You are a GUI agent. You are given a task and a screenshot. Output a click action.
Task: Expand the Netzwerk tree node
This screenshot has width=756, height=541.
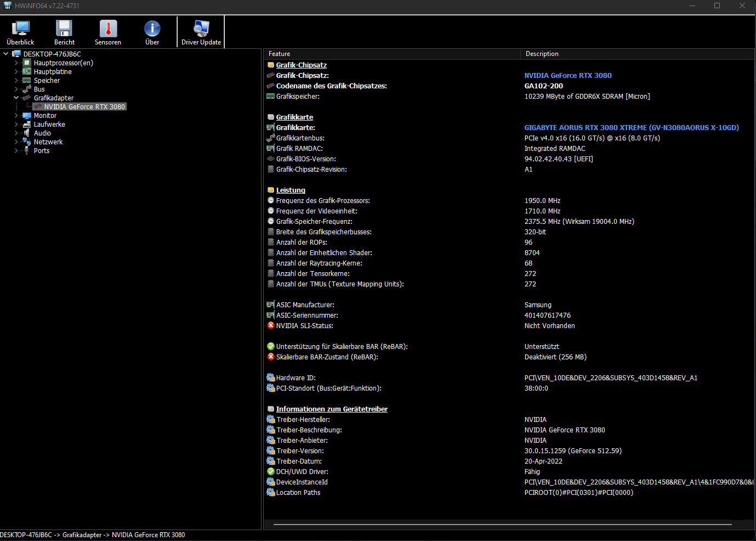click(x=16, y=142)
